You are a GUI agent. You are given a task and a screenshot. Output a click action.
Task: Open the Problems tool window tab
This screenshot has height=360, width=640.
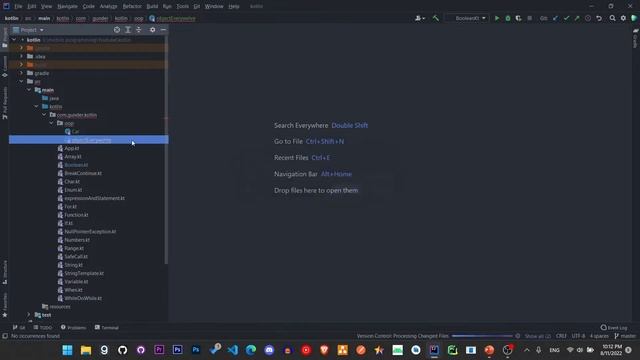[73, 328]
